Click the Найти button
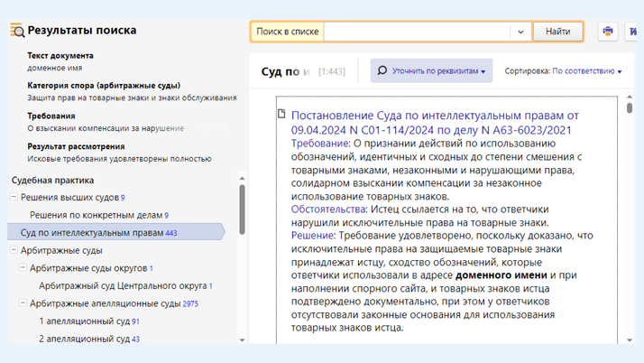 557,32
